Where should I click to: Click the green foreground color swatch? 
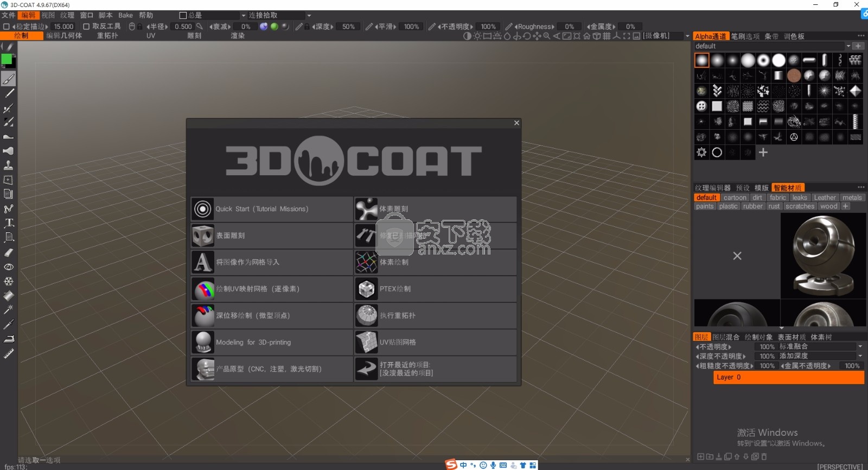7,59
